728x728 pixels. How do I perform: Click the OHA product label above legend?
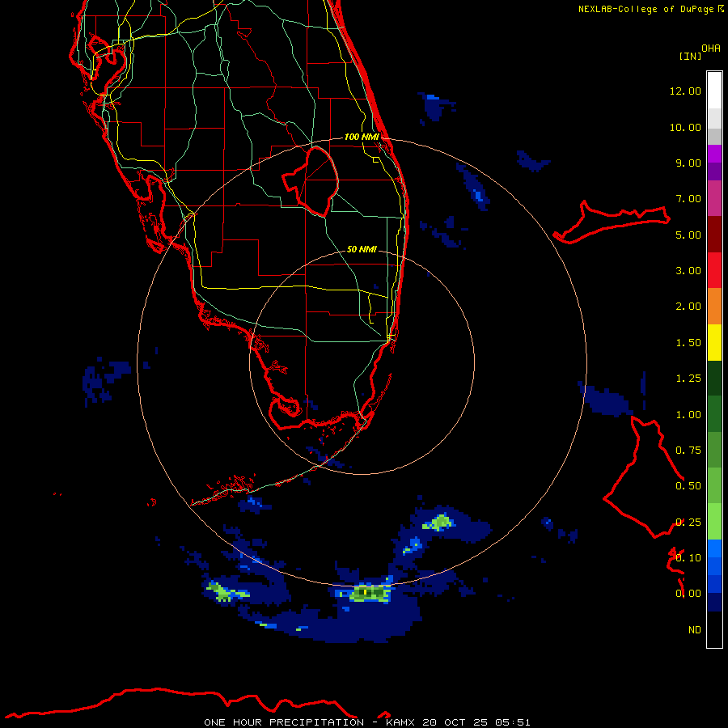click(x=711, y=49)
